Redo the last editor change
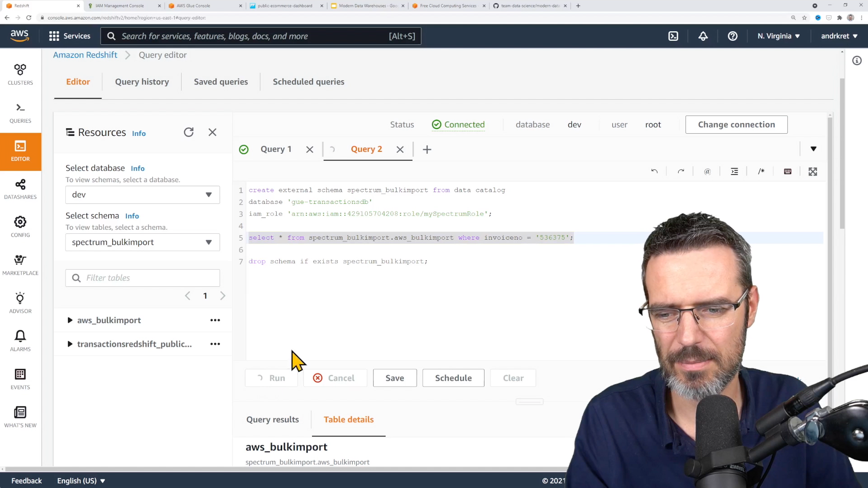The height and width of the screenshot is (488, 868). coord(681,171)
